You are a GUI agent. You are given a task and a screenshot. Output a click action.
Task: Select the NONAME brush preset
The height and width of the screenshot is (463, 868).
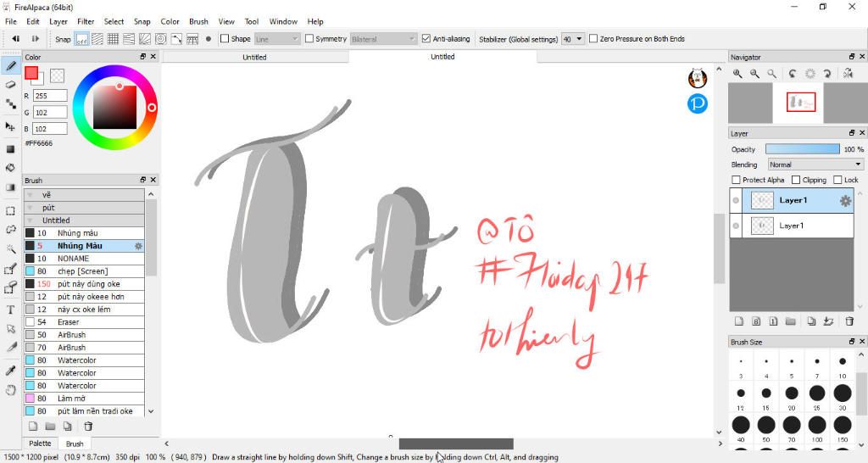[x=84, y=258]
